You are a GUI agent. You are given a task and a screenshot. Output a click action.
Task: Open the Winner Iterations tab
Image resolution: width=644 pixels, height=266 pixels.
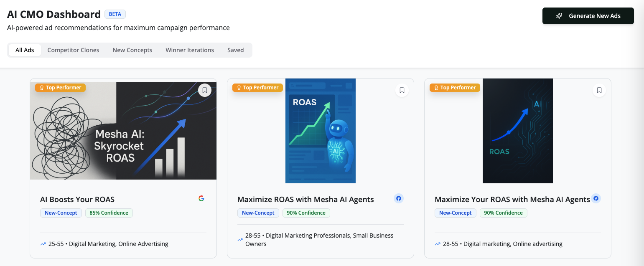(190, 50)
